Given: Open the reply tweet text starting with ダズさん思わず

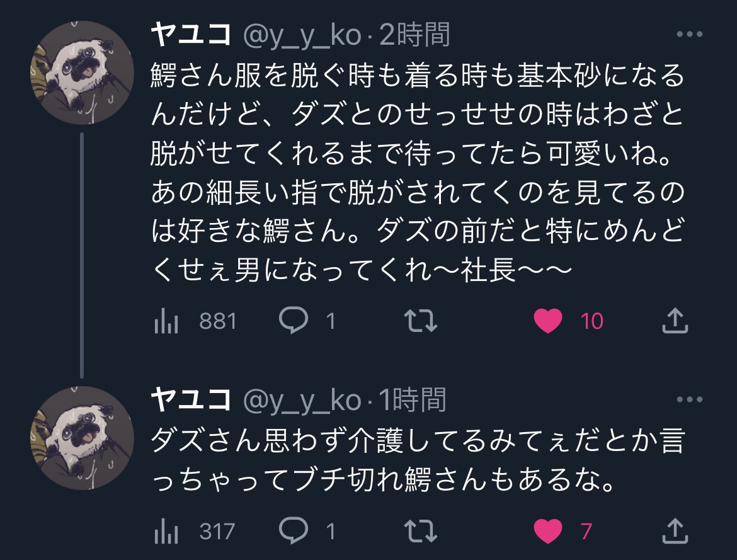Looking at the screenshot, I should [x=418, y=459].
